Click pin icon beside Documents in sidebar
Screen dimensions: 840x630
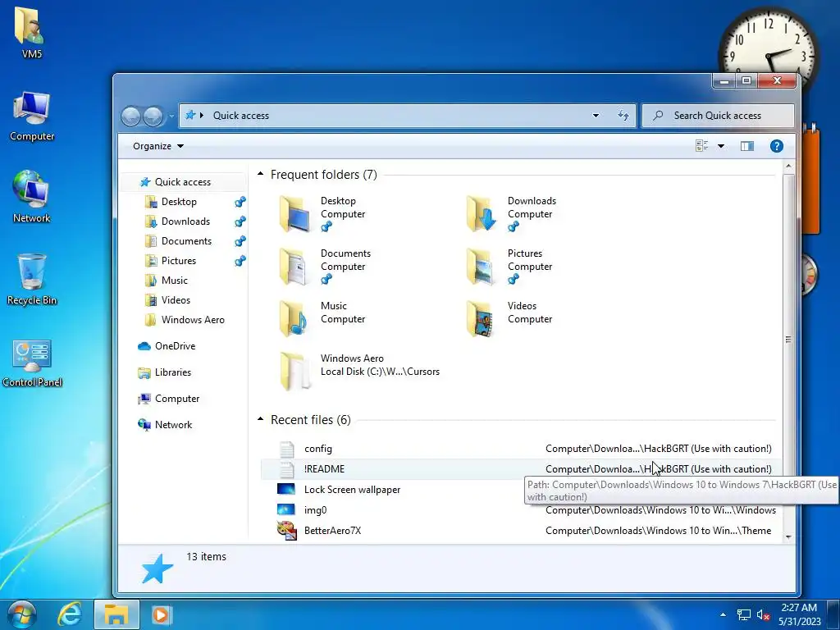pyautogui.click(x=240, y=241)
